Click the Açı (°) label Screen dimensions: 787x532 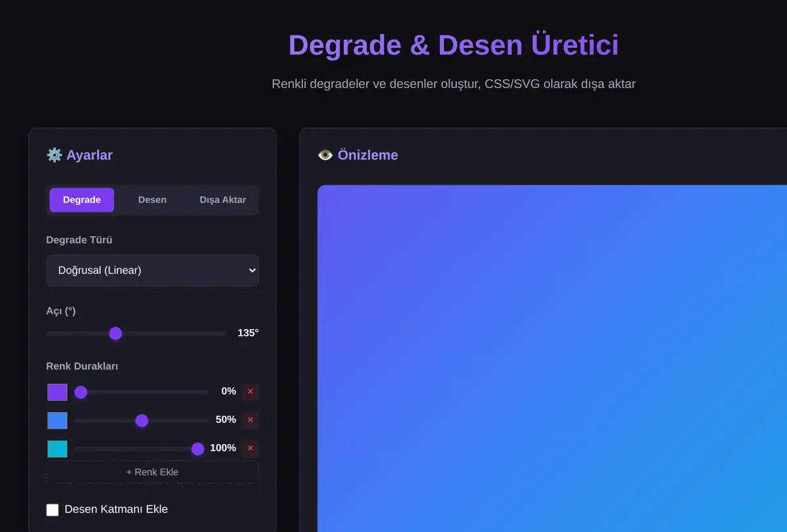(61, 311)
